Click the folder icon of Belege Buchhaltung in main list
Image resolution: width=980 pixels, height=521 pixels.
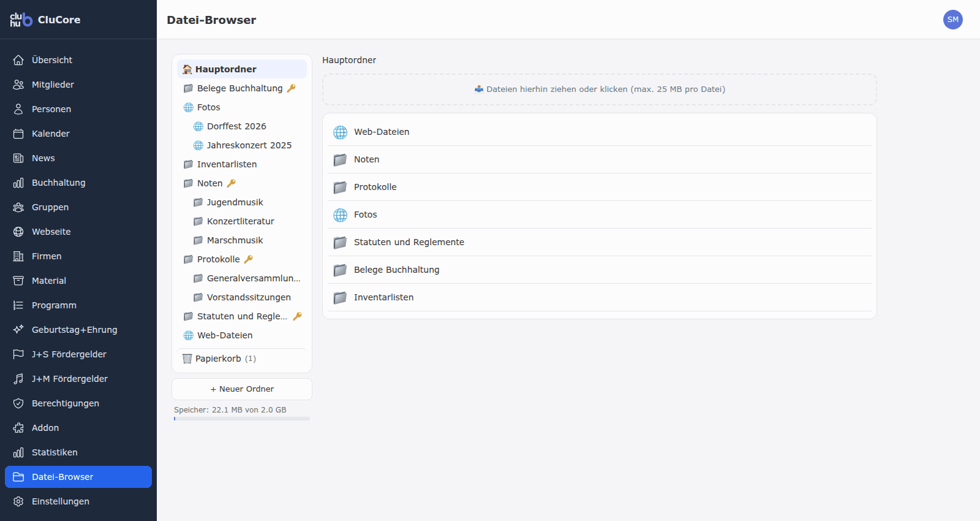341,270
